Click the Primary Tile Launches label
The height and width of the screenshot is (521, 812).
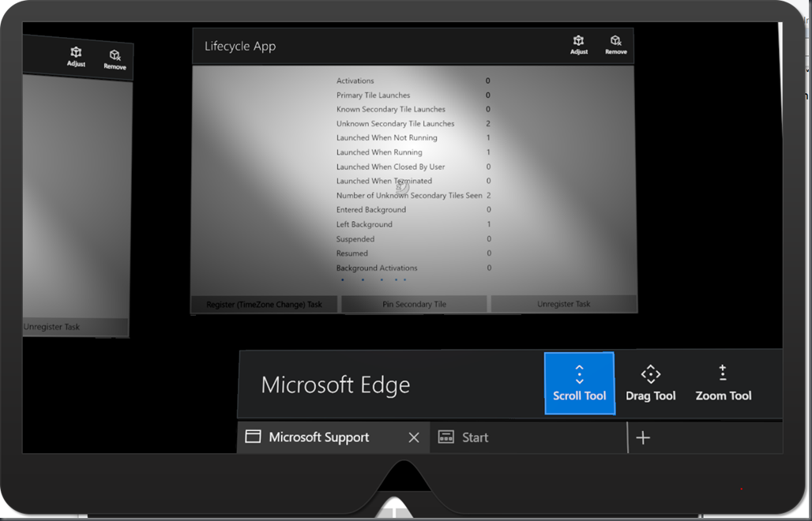point(374,96)
